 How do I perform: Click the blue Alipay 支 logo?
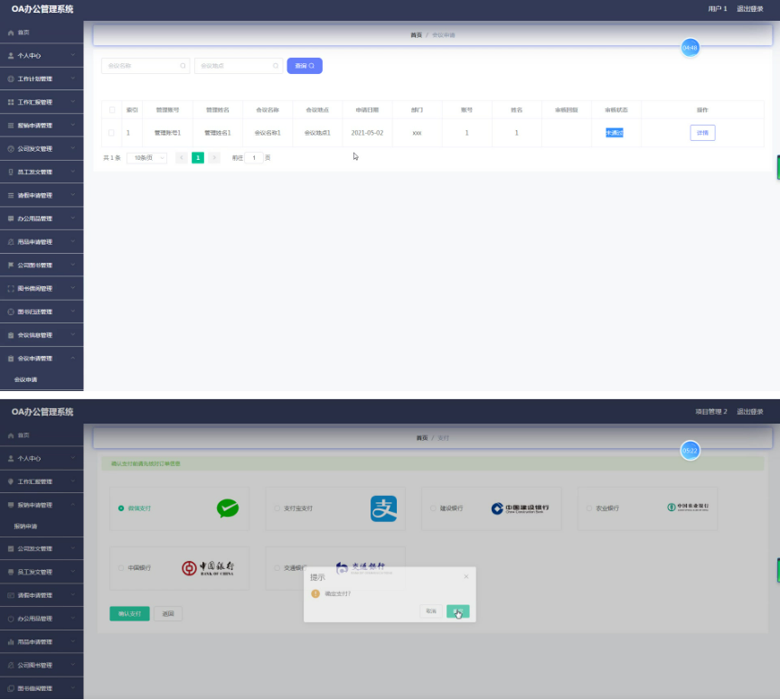click(383, 509)
